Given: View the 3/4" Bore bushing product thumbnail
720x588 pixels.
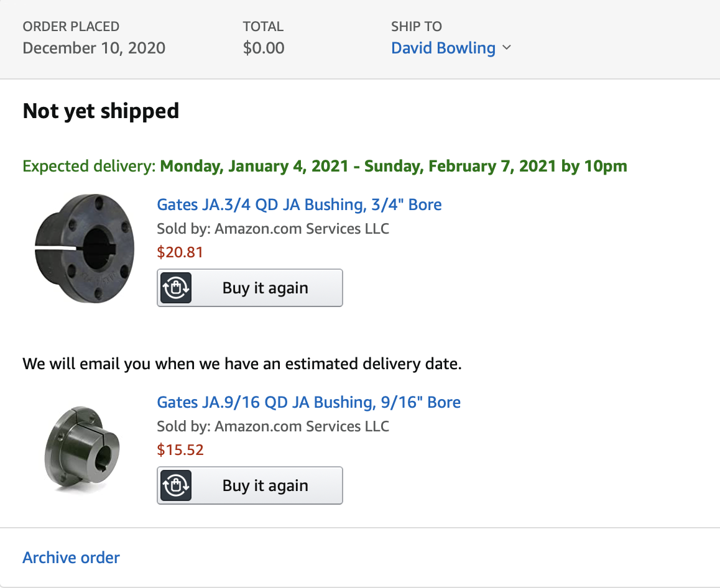Looking at the screenshot, I should (x=85, y=249).
